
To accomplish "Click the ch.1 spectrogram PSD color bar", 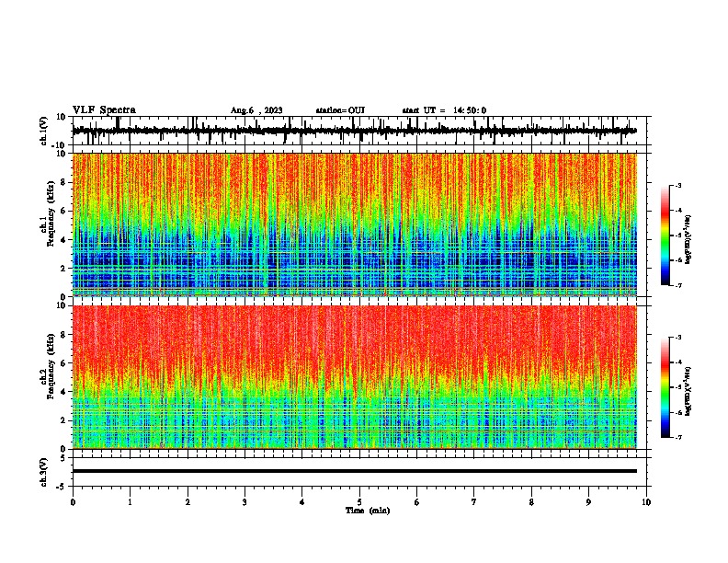I will [665, 236].
